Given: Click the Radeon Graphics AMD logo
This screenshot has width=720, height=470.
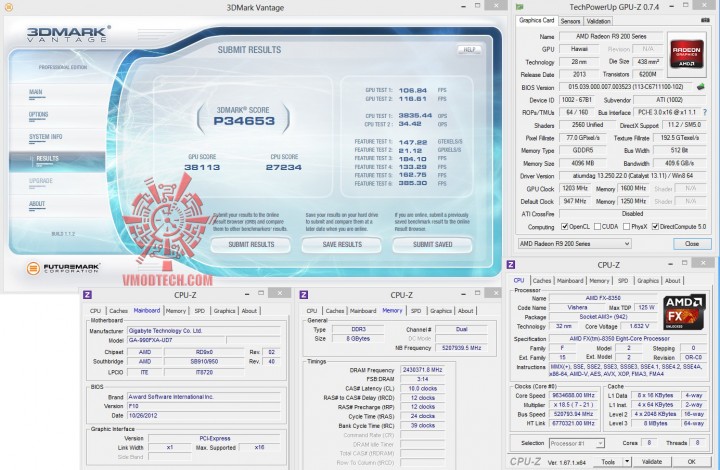Looking at the screenshot, I should pos(686,55).
